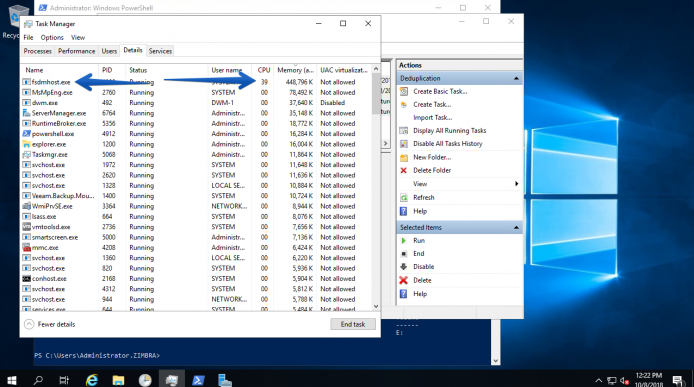
Task: Click the red Delete Folder icon
Action: (404, 170)
